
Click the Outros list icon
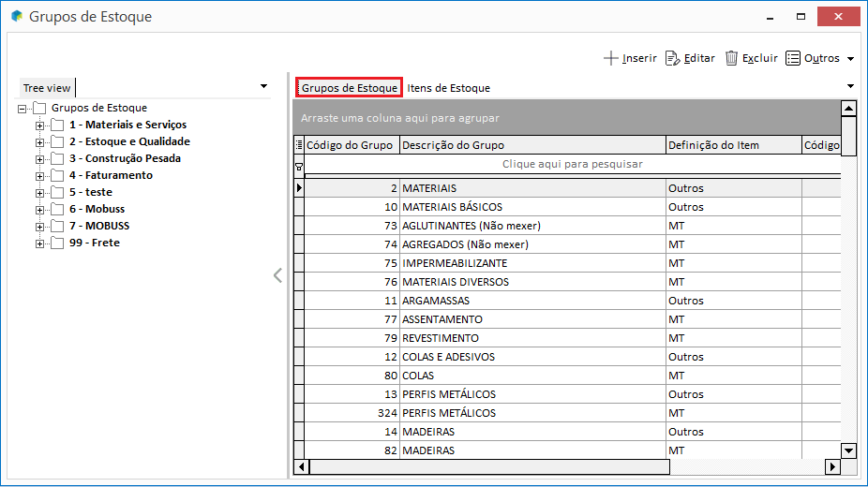793,58
